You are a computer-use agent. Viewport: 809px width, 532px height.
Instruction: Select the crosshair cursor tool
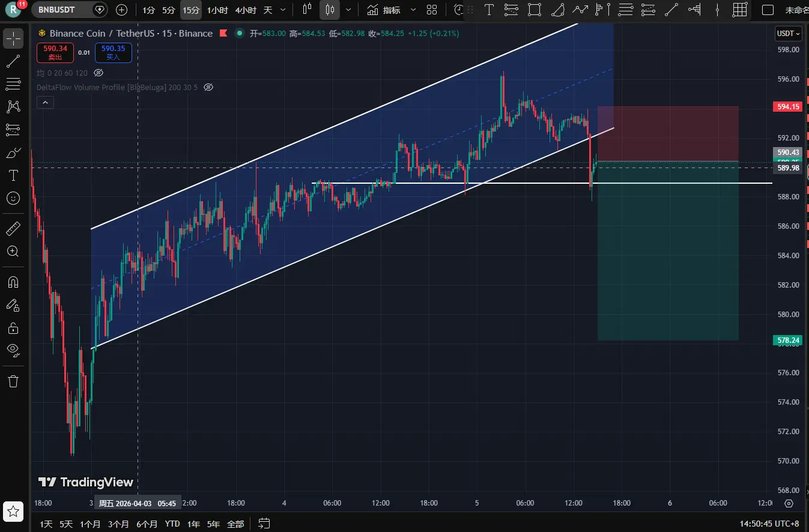(x=13, y=38)
